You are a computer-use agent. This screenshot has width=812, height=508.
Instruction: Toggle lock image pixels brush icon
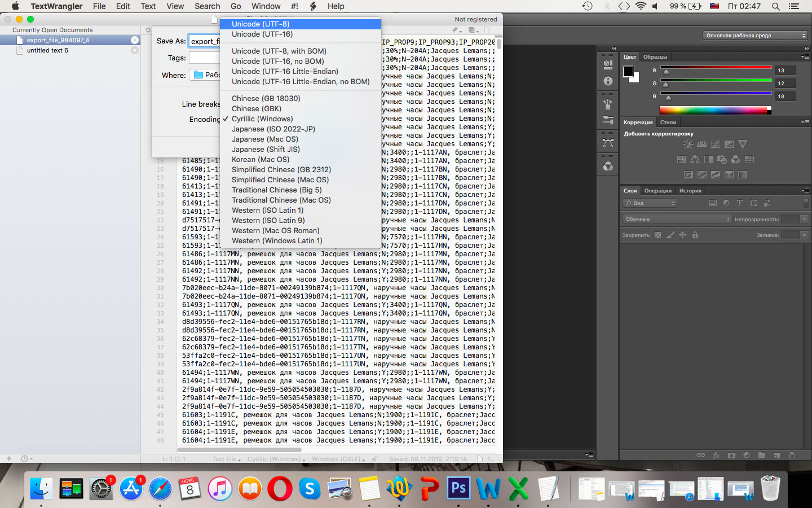tap(670, 235)
